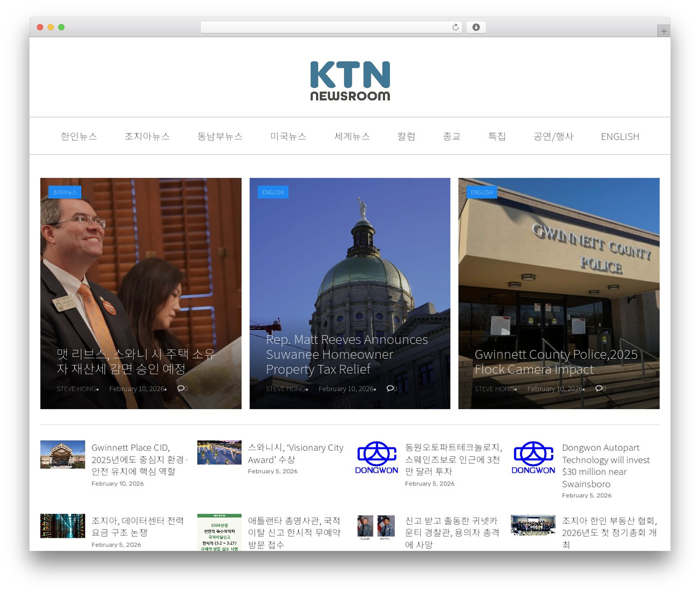700x593 pixels.
Task: Select the 종교 menu item
Action: point(452,136)
